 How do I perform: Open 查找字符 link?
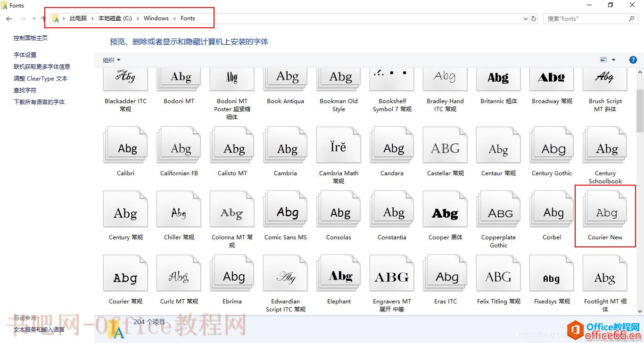click(x=25, y=90)
